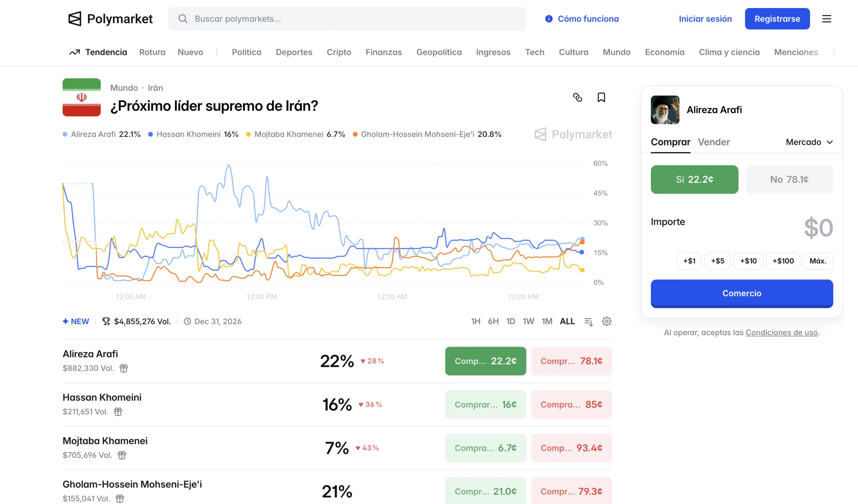Switch to the Vender tab
The height and width of the screenshot is (504, 858).
pyautogui.click(x=714, y=142)
